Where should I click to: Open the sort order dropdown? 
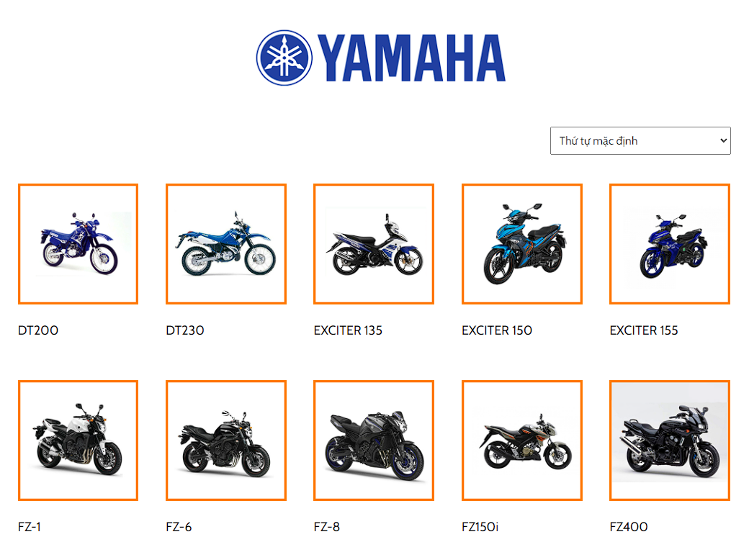[x=640, y=141]
